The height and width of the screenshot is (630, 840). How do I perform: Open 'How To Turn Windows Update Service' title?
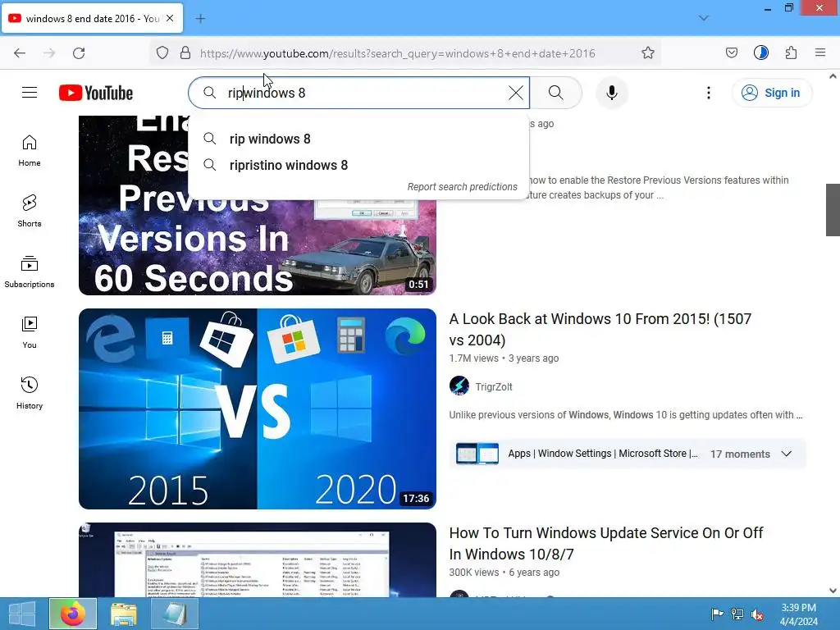[606, 543]
